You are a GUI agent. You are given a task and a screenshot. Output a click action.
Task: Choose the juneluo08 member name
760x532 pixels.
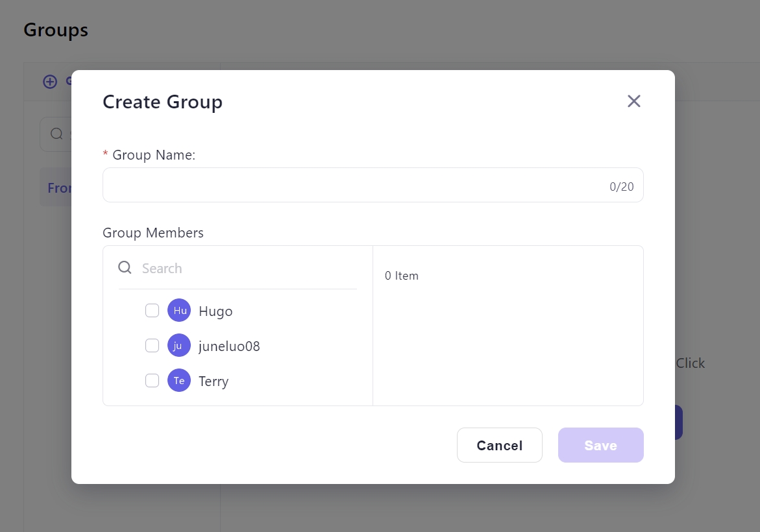click(229, 346)
